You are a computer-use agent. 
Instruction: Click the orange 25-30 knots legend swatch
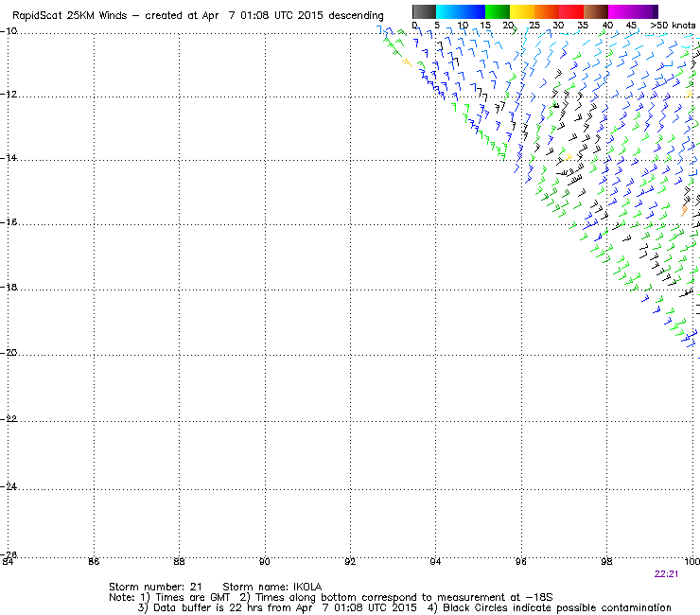click(547, 11)
